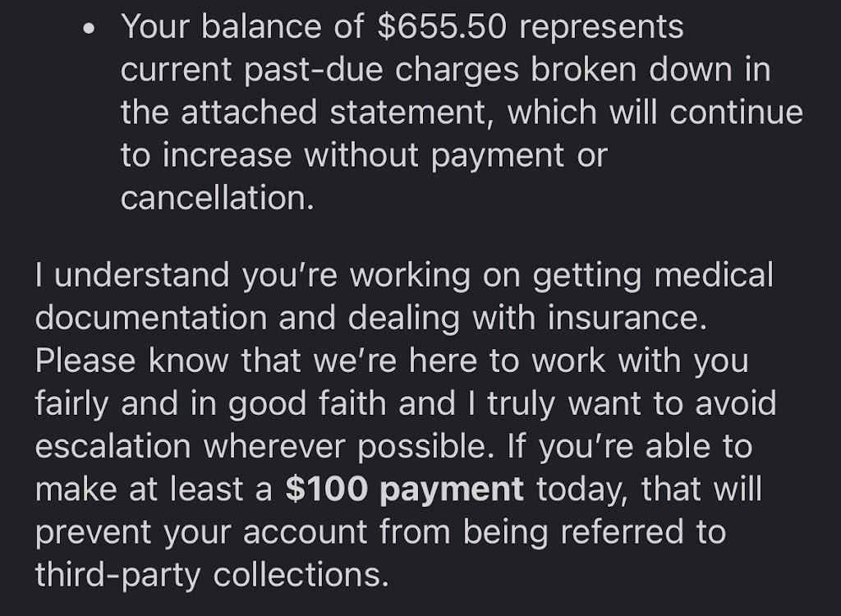Click the words 'attached statement'
Screen dimensions: 841x616
331,112
